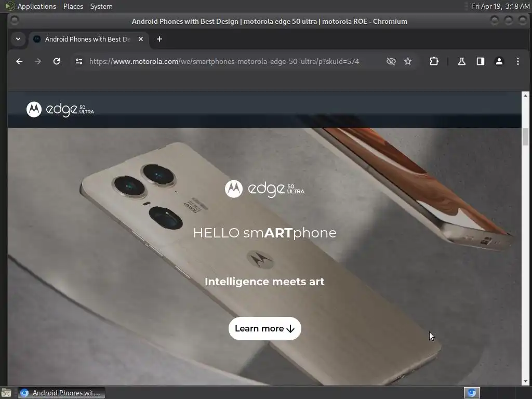532x399 pixels.
Task: Click the Intelligence meets art text
Action: 264,282
